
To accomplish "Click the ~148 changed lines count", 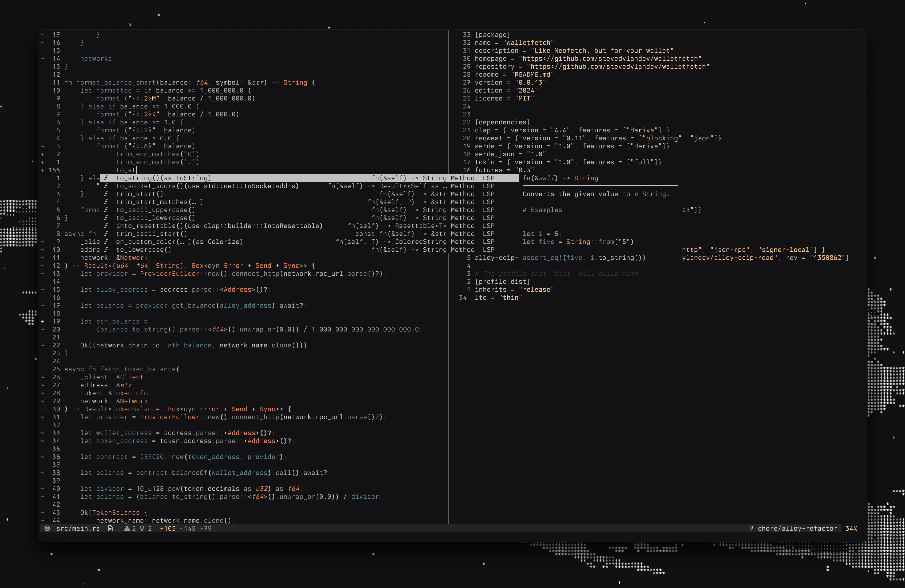I will [x=188, y=528].
